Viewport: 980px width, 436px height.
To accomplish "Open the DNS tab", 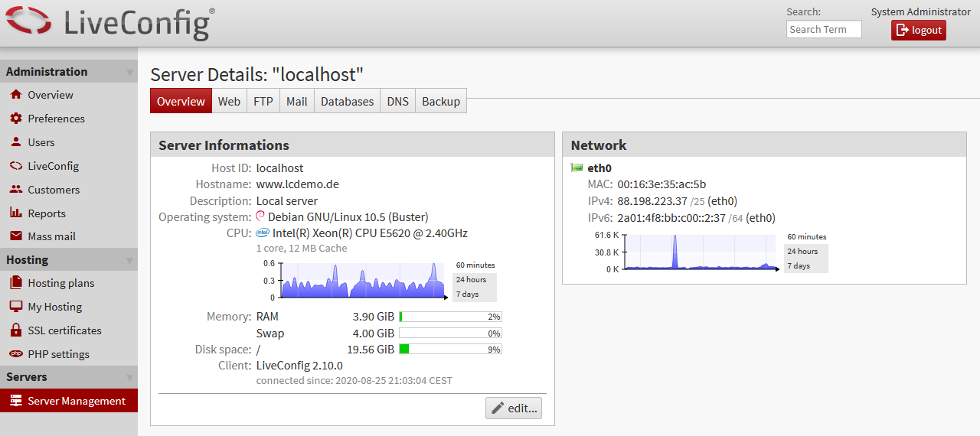I will coord(397,101).
